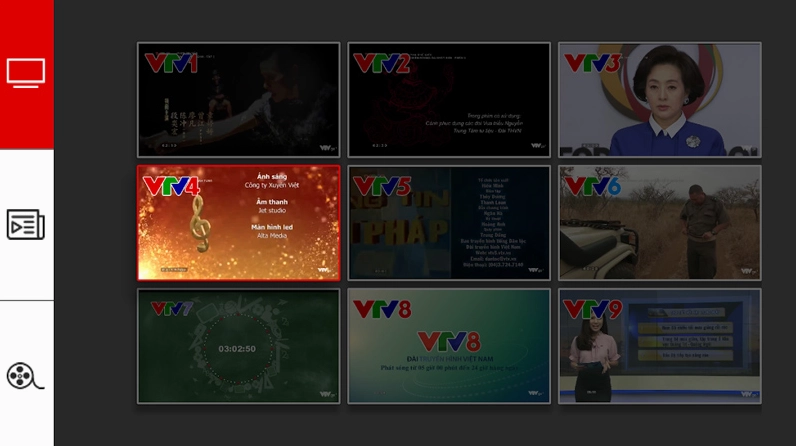Tune to the VTV9 channel
Screen dimensions: 796x446
659,346
